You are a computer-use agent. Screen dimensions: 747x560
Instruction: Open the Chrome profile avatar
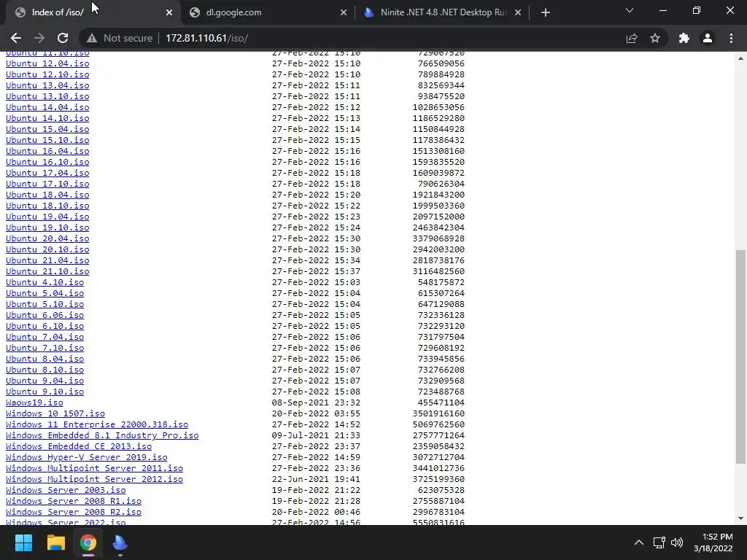[x=708, y=38]
